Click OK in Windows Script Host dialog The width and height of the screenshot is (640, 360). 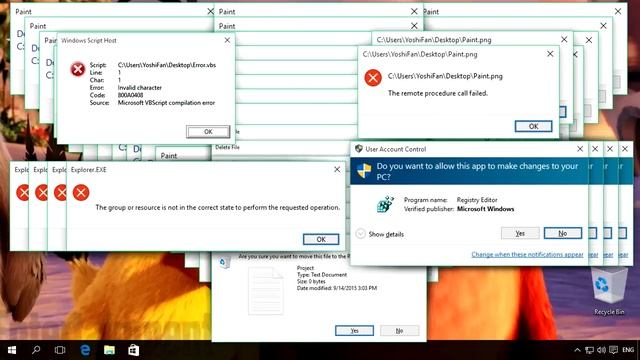tap(208, 131)
